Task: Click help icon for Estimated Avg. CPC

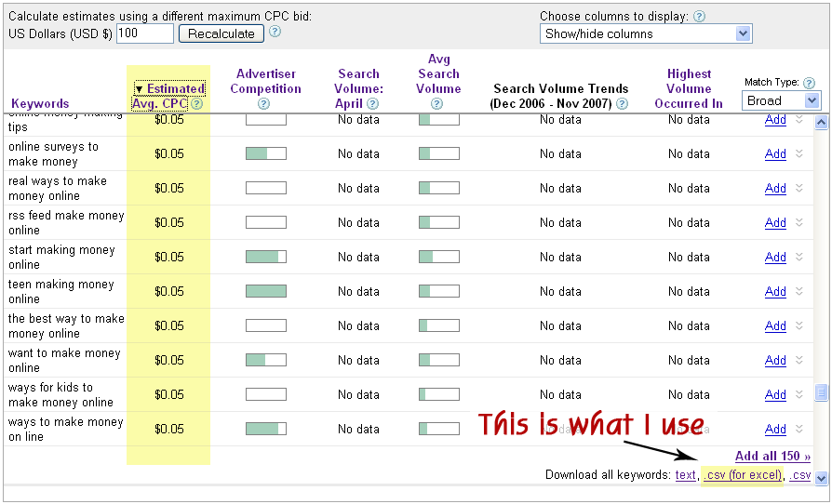Action: (196, 104)
